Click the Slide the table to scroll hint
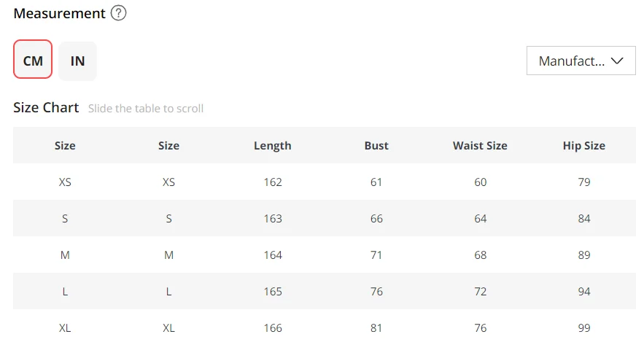Image resolution: width=644 pixels, height=353 pixels. [146, 109]
